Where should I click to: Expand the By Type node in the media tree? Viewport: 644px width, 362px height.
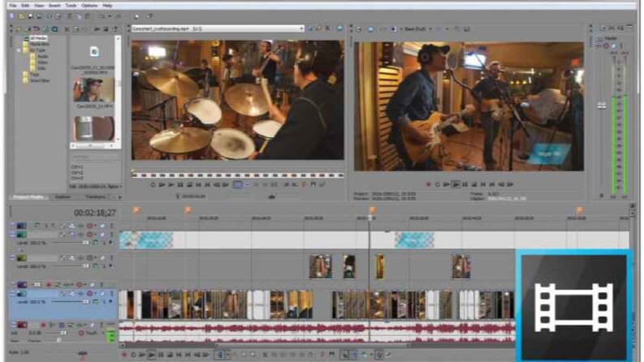coord(19,50)
